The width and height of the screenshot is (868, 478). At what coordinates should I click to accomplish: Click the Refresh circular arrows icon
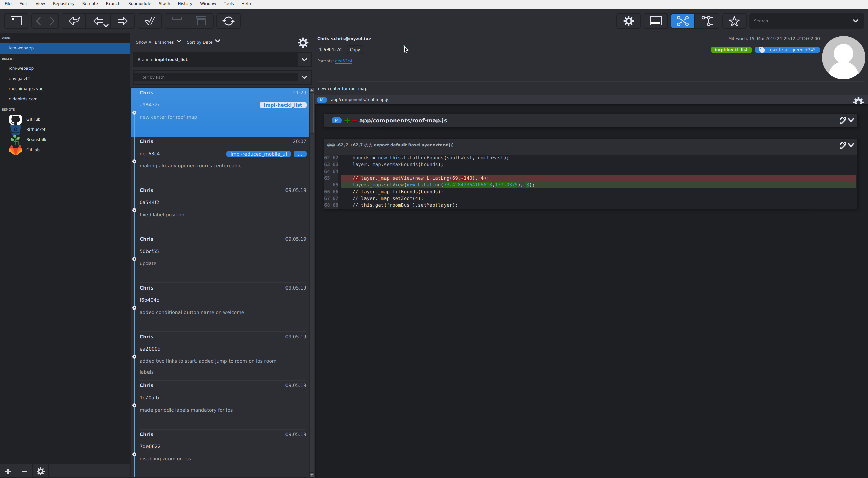pos(228,21)
